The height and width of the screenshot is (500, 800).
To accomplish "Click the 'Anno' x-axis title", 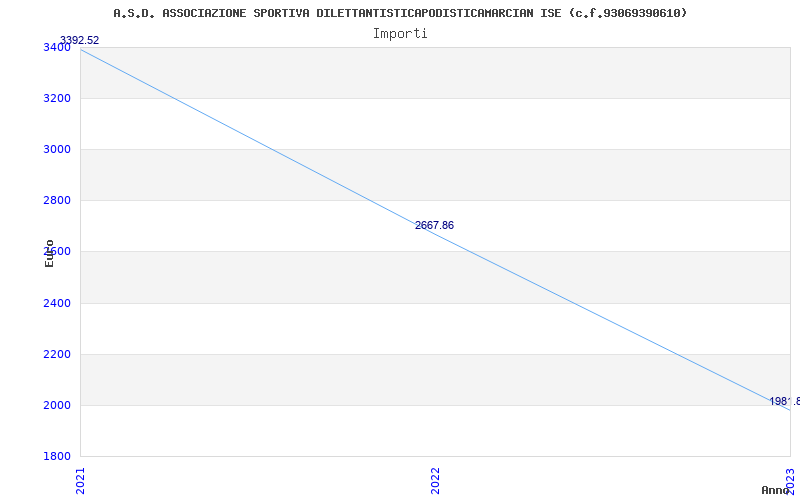I will [776, 490].
